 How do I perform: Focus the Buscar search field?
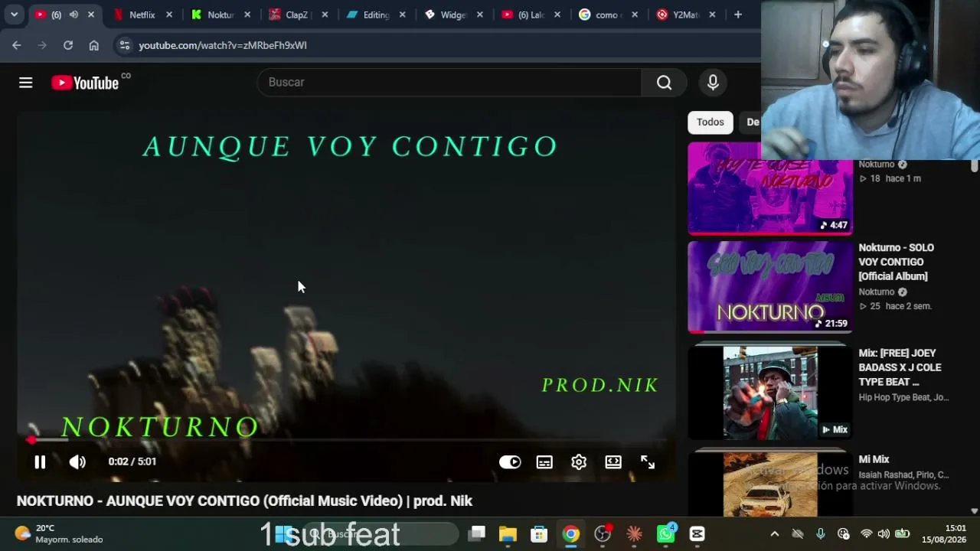449,82
